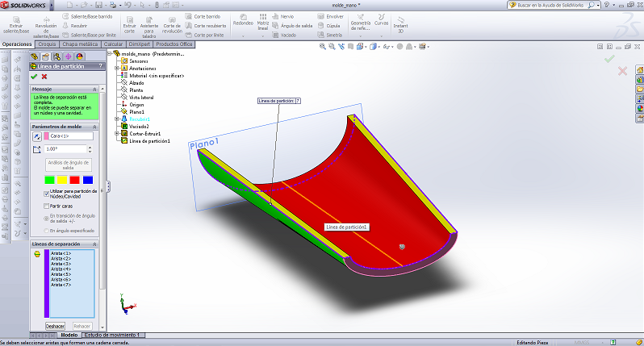Viewport: 644px width, 346px height.
Task: Select En transición de ángulo de salida radio
Action: pos(47,219)
